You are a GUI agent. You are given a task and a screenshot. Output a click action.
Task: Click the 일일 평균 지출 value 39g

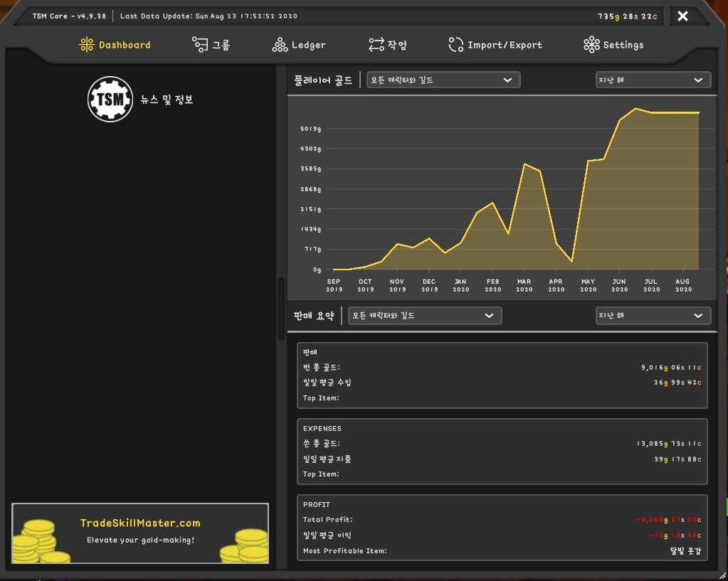tap(678, 459)
